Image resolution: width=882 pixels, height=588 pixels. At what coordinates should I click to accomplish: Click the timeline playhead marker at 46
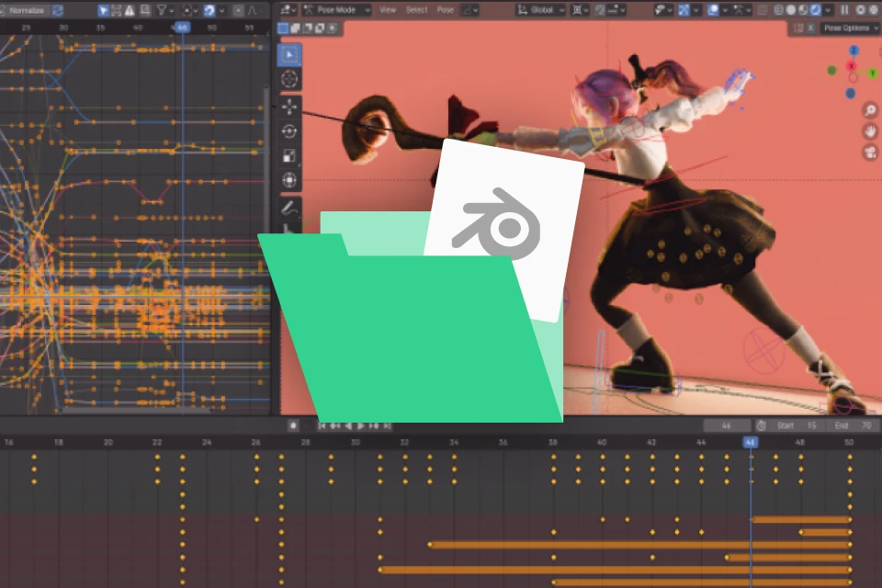point(751,442)
